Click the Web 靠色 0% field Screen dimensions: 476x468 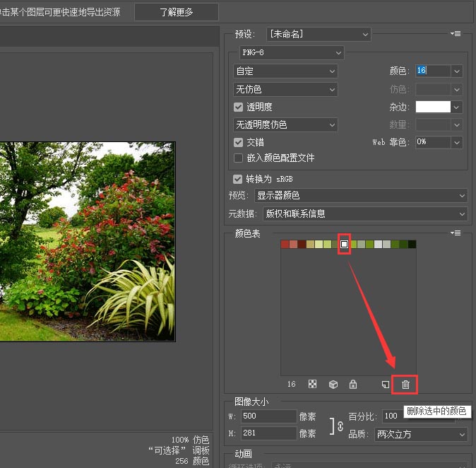pos(433,142)
